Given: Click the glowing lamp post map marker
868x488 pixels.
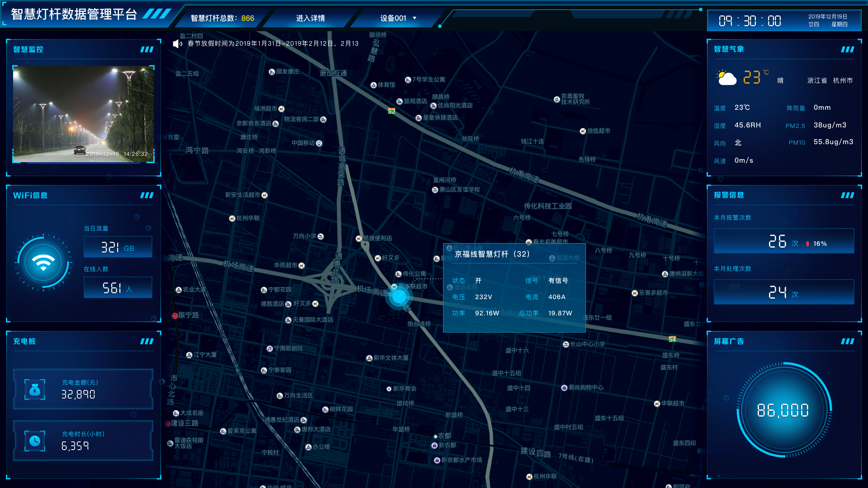Looking at the screenshot, I should (x=399, y=297).
